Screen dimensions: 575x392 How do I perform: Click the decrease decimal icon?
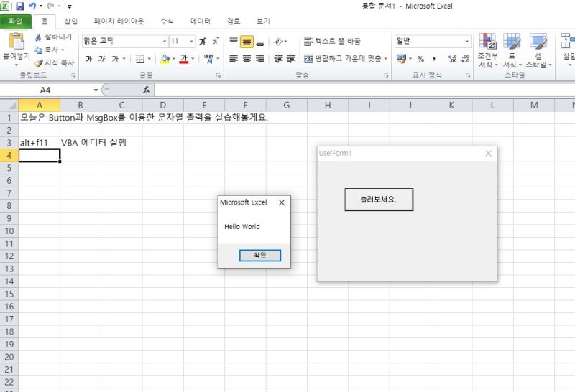[465, 59]
